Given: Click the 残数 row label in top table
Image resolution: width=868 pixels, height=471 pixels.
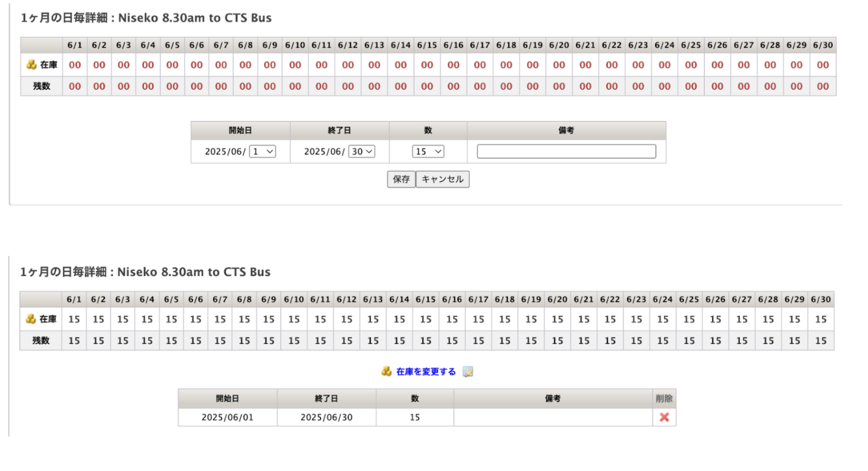Looking at the screenshot, I should click(41, 86).
